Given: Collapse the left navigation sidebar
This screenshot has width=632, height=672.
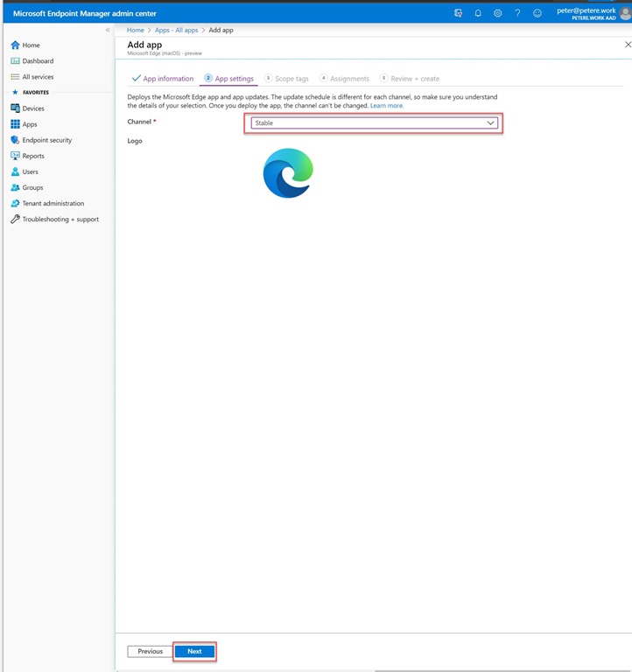Looking at the screenshot, I should 108,31.
